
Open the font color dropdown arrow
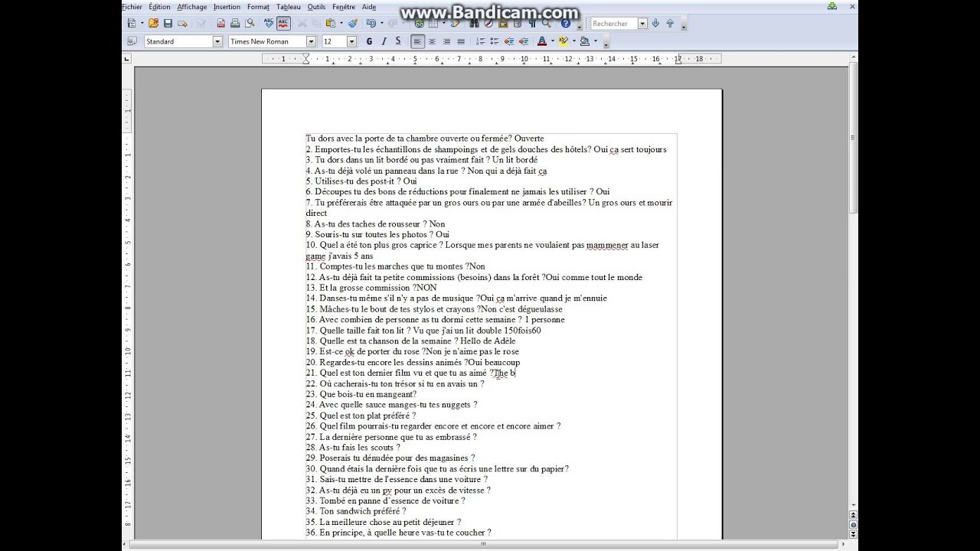tap(553, 41)
